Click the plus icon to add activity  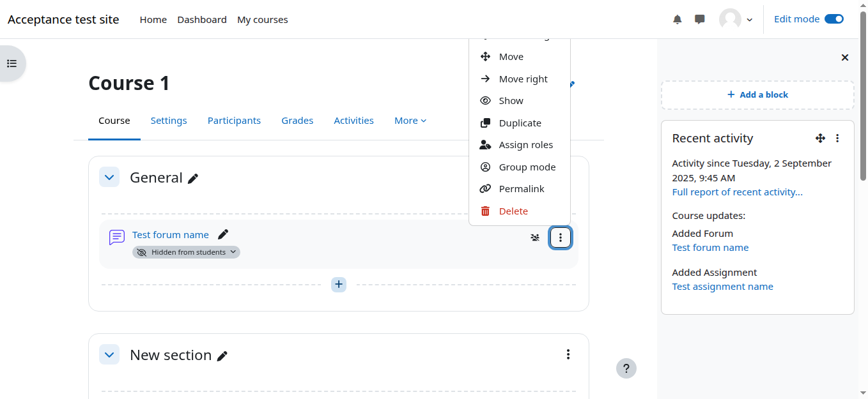[339, 284]
